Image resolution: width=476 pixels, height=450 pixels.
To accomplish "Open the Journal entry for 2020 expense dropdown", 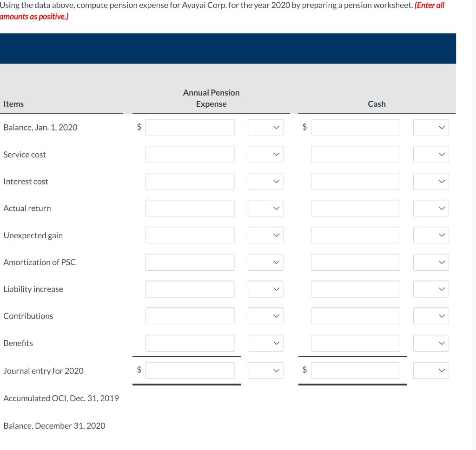I will [265, 370].
